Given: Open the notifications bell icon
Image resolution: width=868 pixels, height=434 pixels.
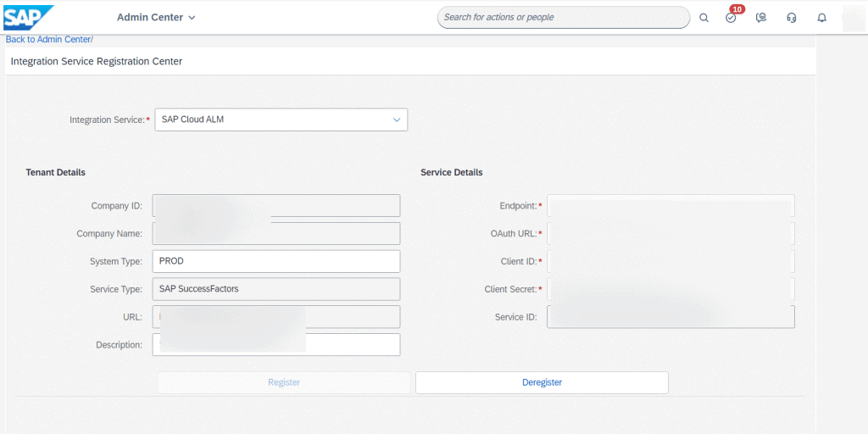Looking at the screenshot, I should [822, 18].
